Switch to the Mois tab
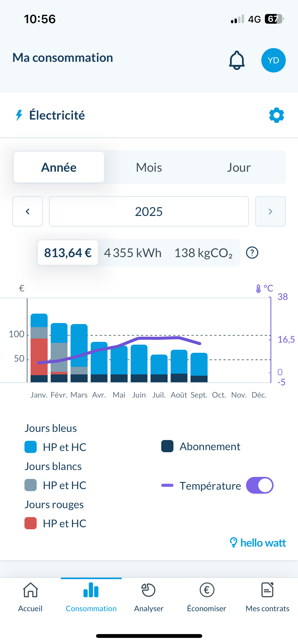Viewport: 298px width, 644px height. 149,167
